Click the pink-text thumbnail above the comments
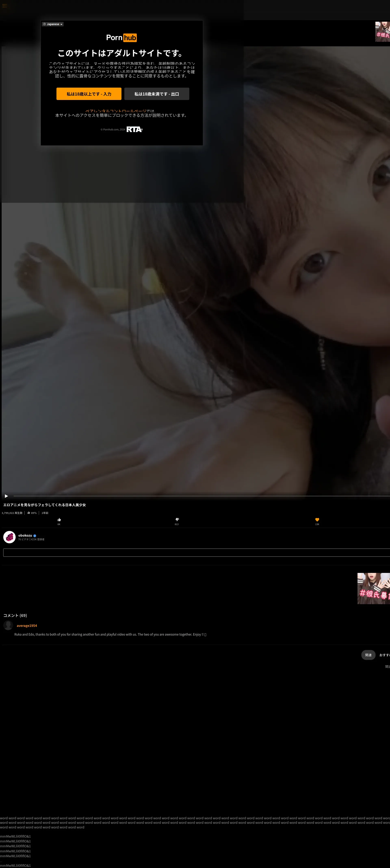 coord(374,588)
